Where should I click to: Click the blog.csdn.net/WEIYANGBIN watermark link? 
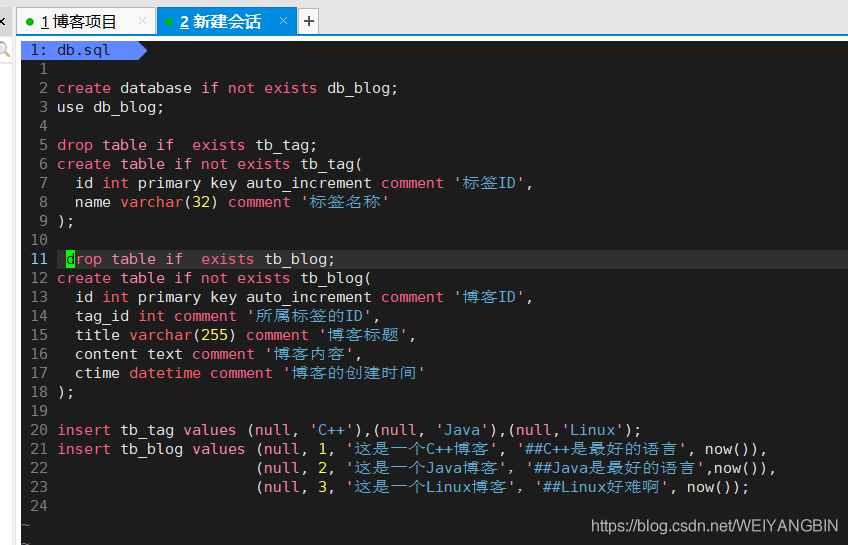(x=714, y=525)
